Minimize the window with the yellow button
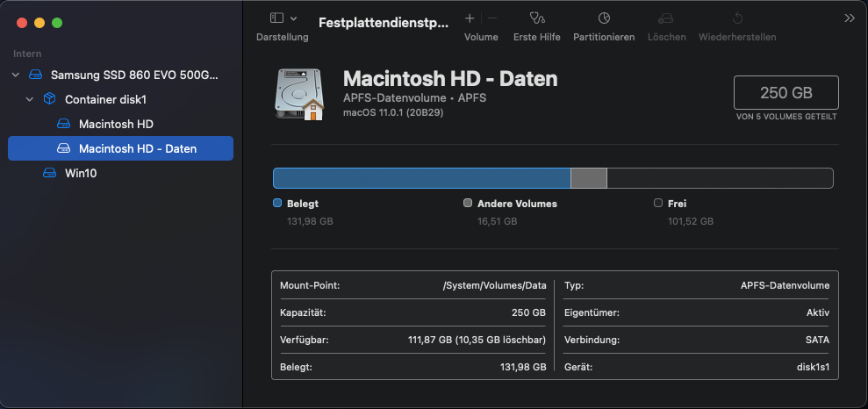Viewport: 868px width, 409px height. 39,23
